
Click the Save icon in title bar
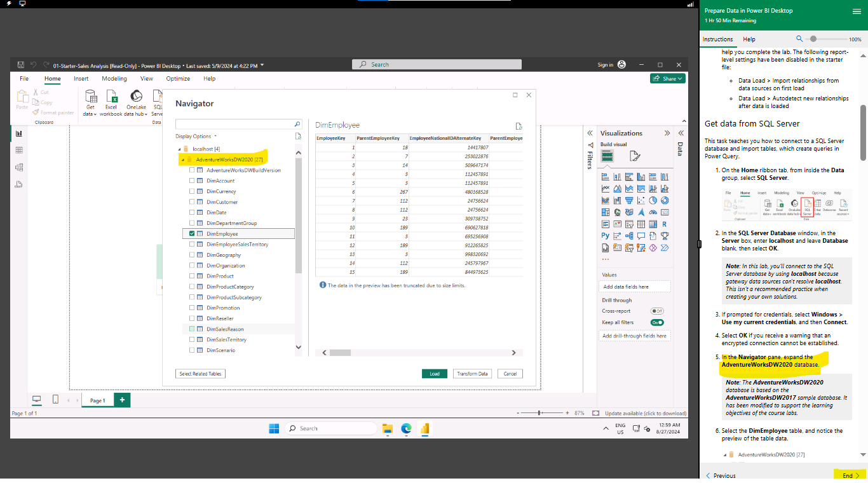click(x=21, y=65)
